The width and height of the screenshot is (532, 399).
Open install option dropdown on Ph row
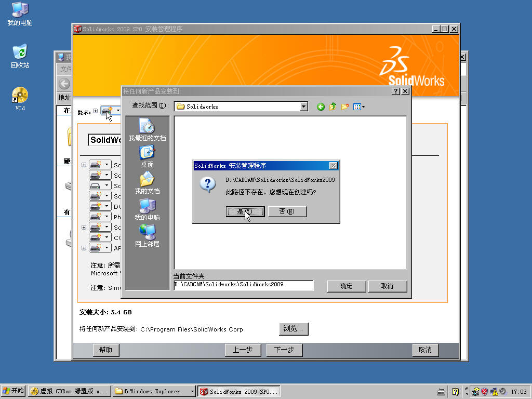[x=107, y=217]
